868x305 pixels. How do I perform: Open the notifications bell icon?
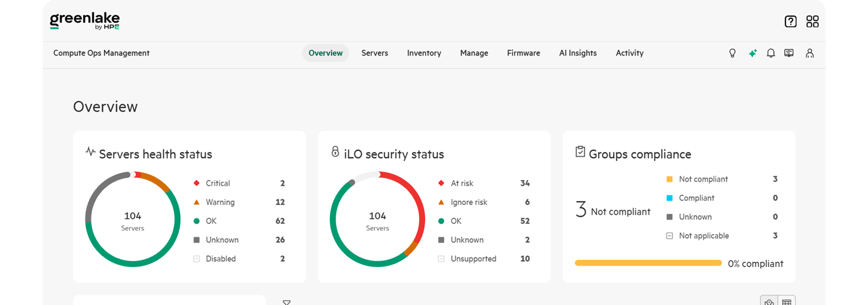click(x=771, y=53)
